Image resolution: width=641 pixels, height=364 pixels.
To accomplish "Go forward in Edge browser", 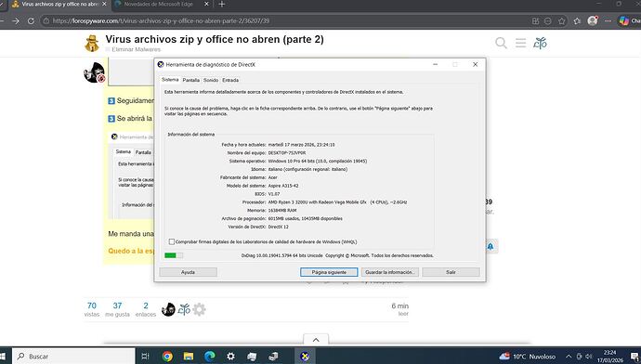I will pos(16,20).
